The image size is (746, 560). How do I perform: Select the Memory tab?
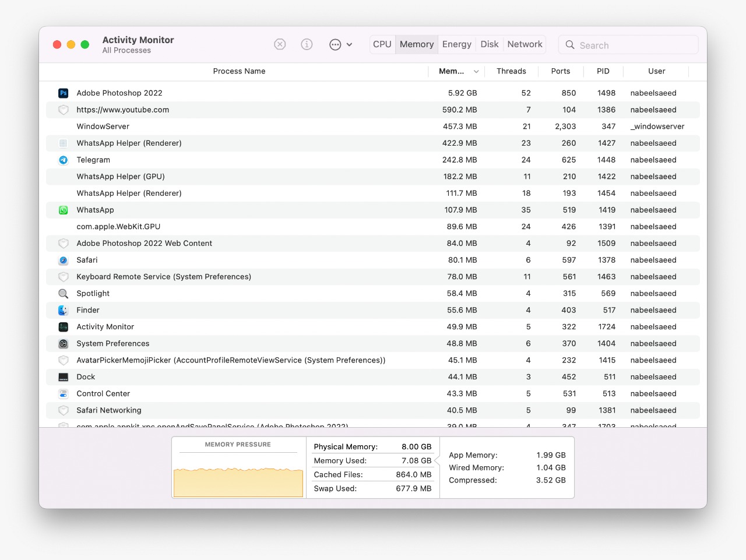(417, 44)
